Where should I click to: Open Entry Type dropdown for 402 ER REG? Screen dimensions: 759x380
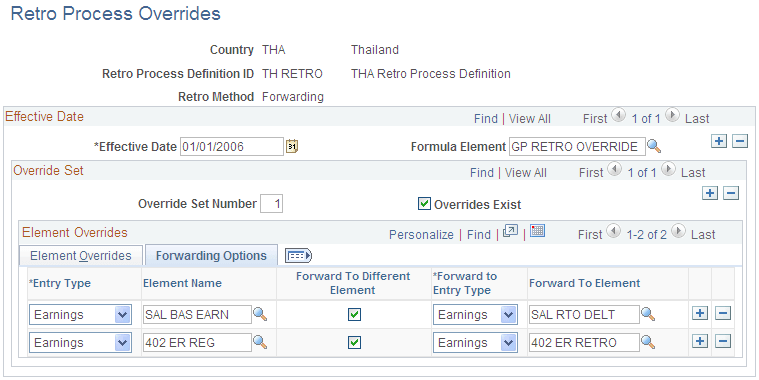80,343
